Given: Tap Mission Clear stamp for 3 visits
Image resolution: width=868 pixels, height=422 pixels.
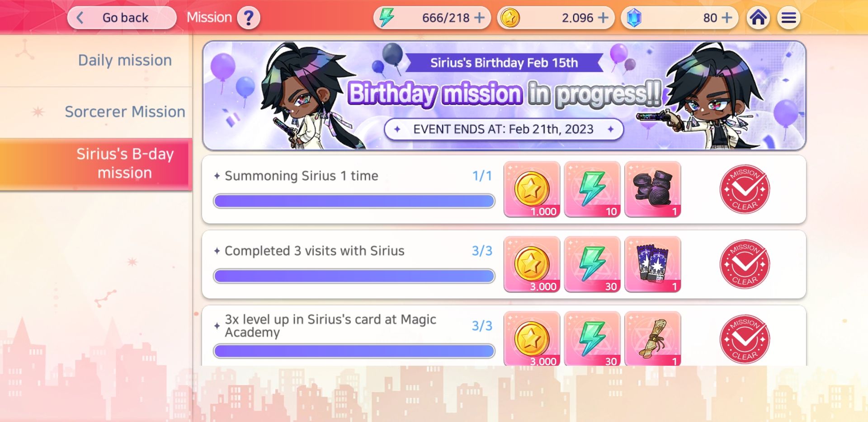Looking at the screenshot, I should [745, 264].
